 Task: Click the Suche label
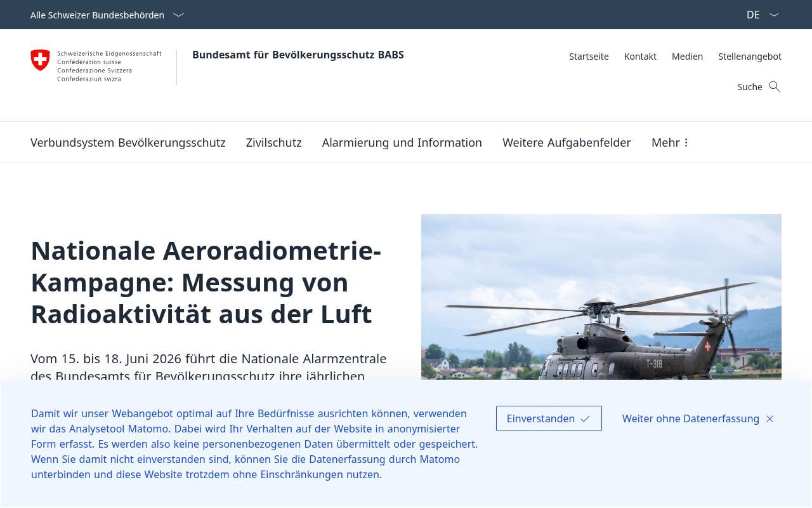tap(750, 87)
